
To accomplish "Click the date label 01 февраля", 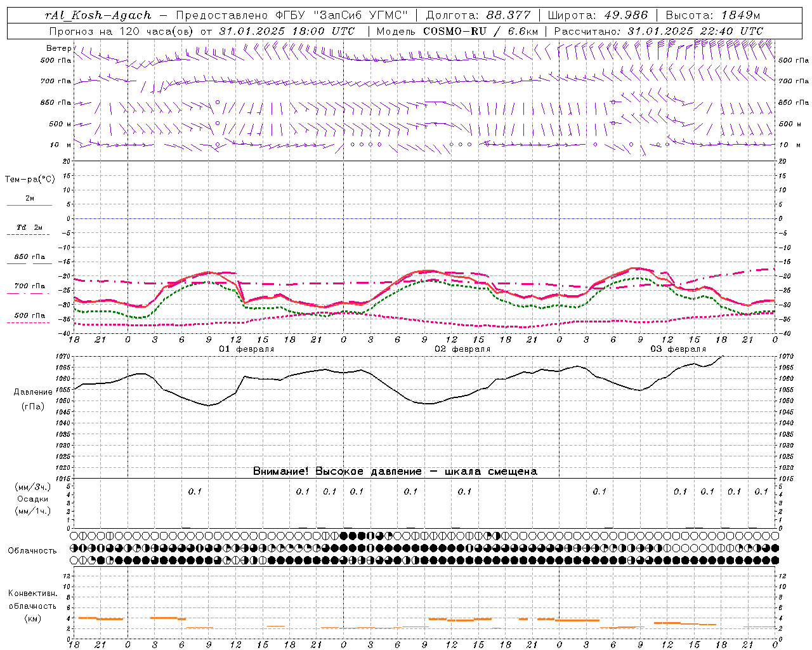I will pyautogui.click(x=247, y=349).
